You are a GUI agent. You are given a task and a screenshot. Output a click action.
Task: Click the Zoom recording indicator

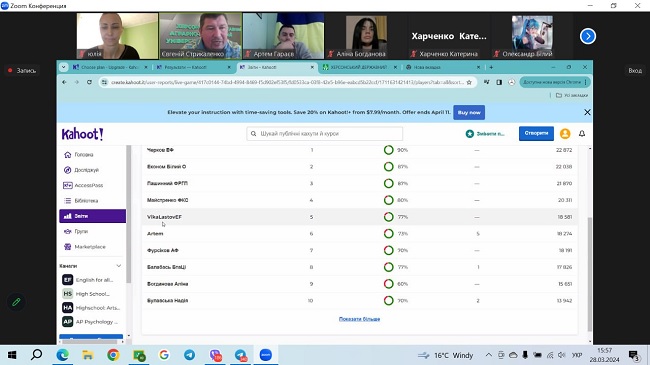coord(22,71)
